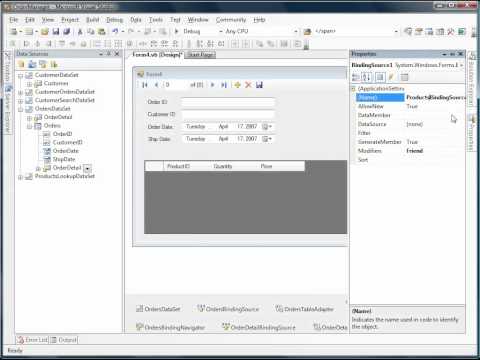Open the Project menu
The width and height of the screenshot is (480, 360).
70,20
